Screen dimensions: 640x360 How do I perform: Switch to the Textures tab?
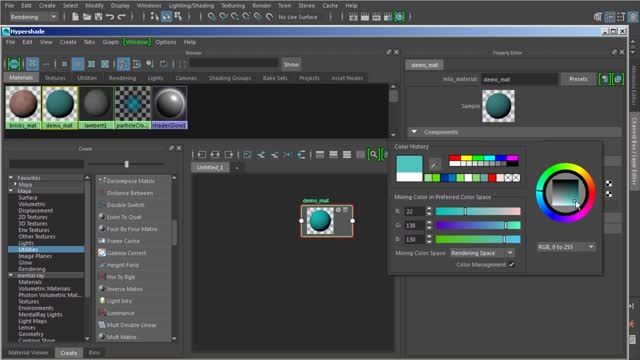[x=55, y=78]
